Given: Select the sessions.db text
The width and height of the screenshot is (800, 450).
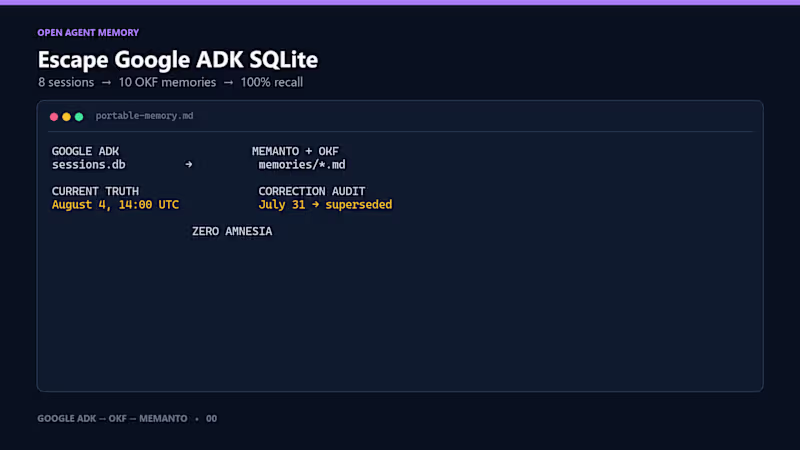Looking at the screenshot, I should [88, 165].
